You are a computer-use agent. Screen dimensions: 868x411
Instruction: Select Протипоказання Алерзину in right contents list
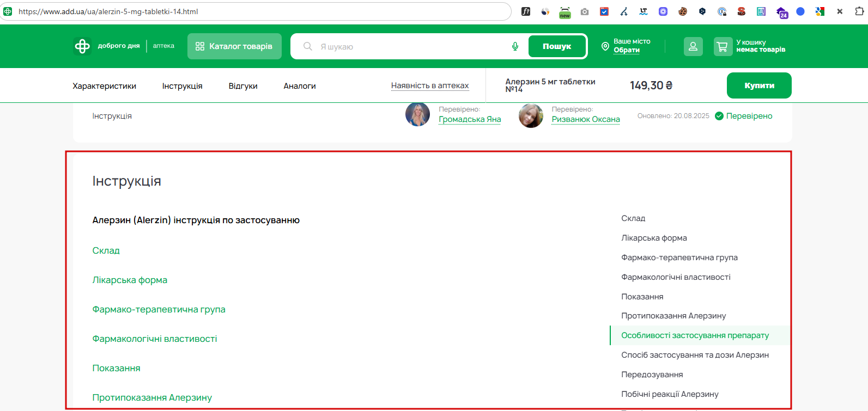click(673, 316)
